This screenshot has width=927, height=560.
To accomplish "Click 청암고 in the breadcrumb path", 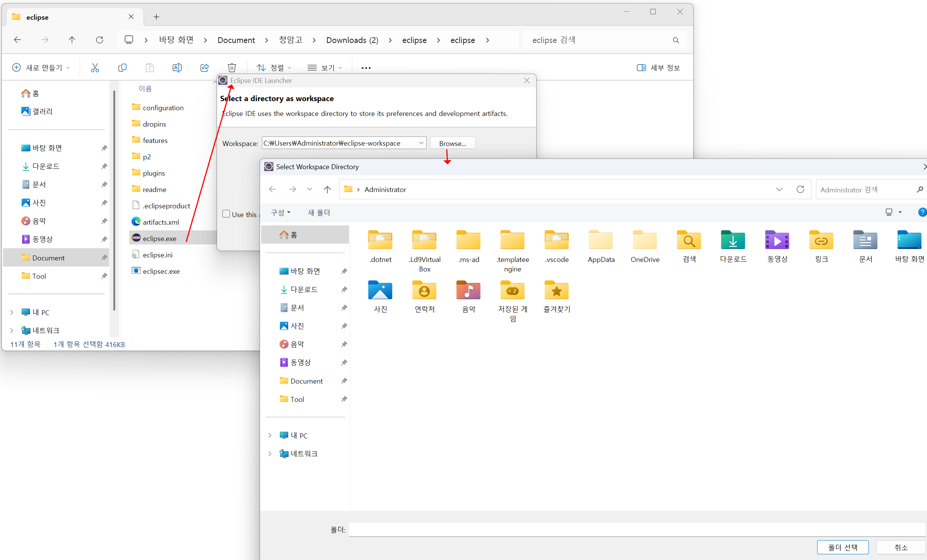I will point(290,40).
